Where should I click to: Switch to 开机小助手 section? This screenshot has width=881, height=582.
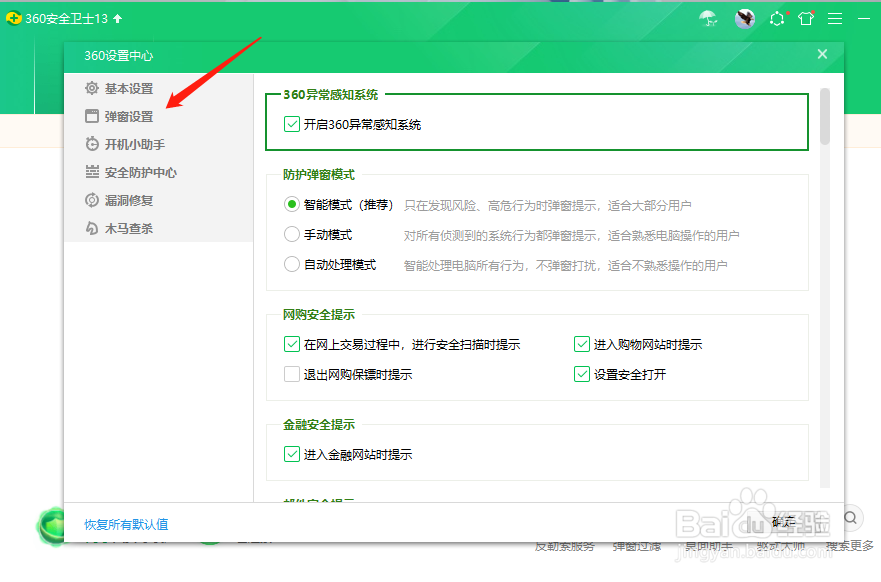coord(135,144)
